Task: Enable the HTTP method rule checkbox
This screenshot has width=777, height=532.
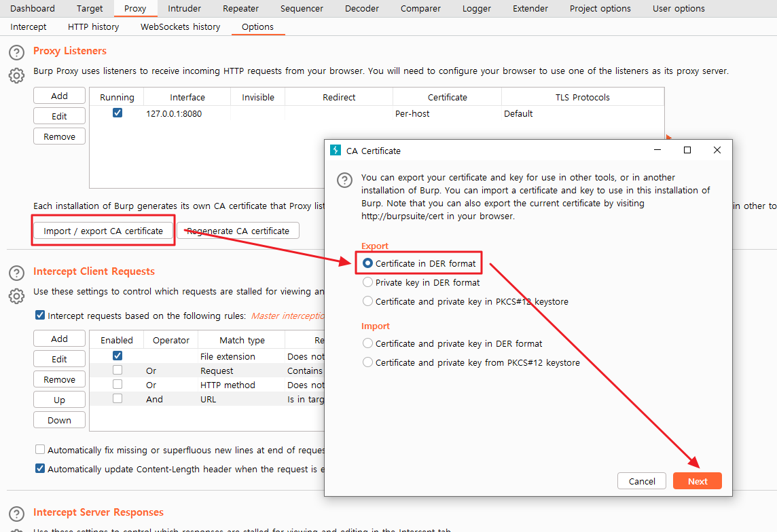Action: 118,385
